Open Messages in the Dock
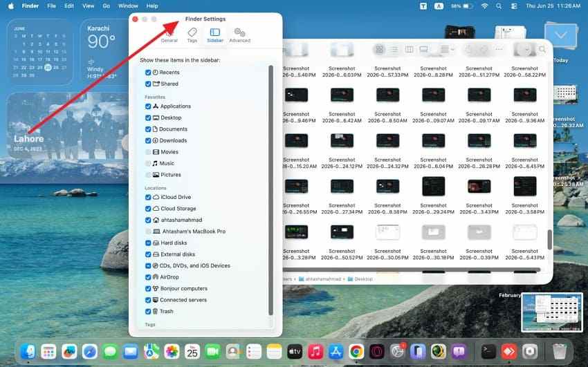Screen dimensions: 588x367 point(110,352)
